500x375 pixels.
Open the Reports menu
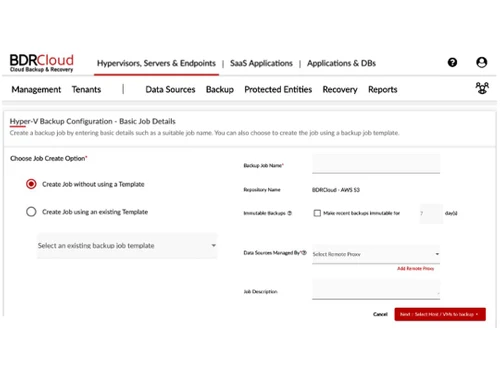coord(383,90)
